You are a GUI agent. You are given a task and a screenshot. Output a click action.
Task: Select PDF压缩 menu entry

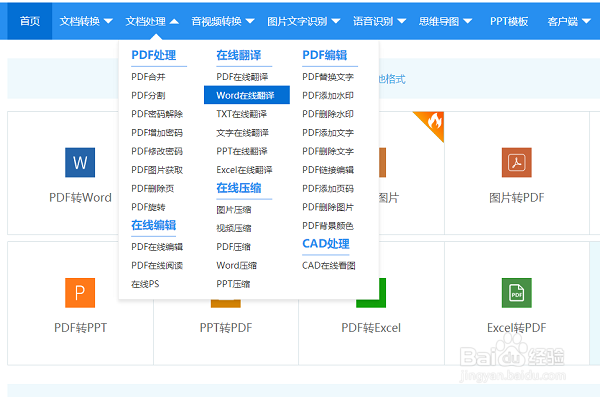[x=233, y=247]
